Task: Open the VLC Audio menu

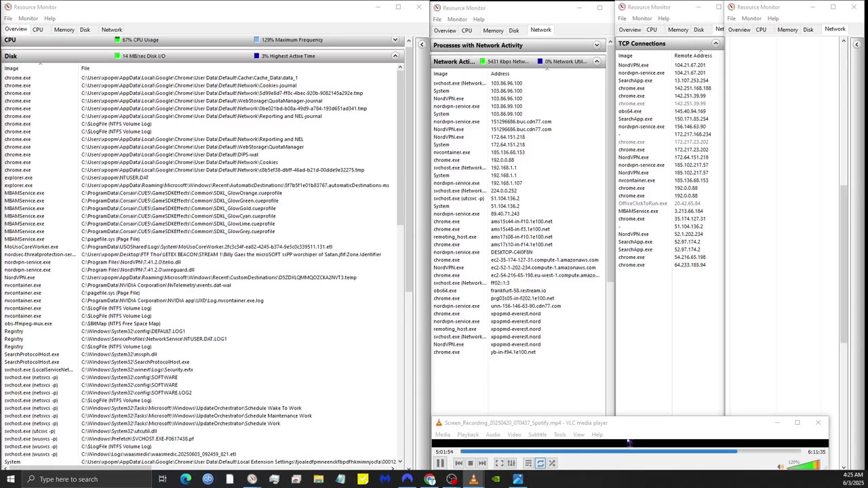Action: (x=493, y=434)
